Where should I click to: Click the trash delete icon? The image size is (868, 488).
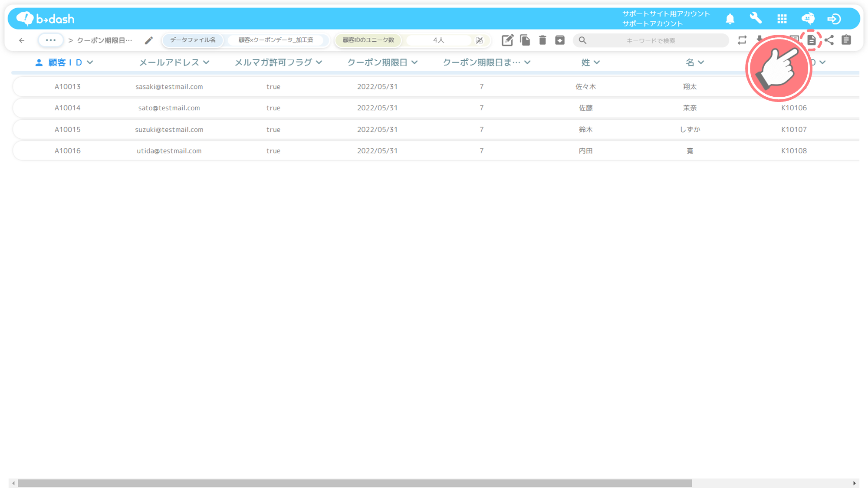point(542,40)
